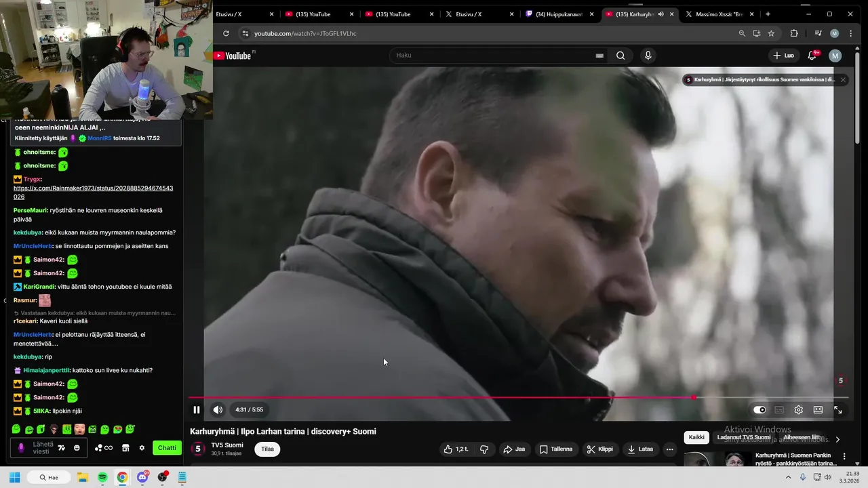Close the suggested video card overlay
Image resolution: width=868 pixels, height=488 pixels.
pos(843,80)
